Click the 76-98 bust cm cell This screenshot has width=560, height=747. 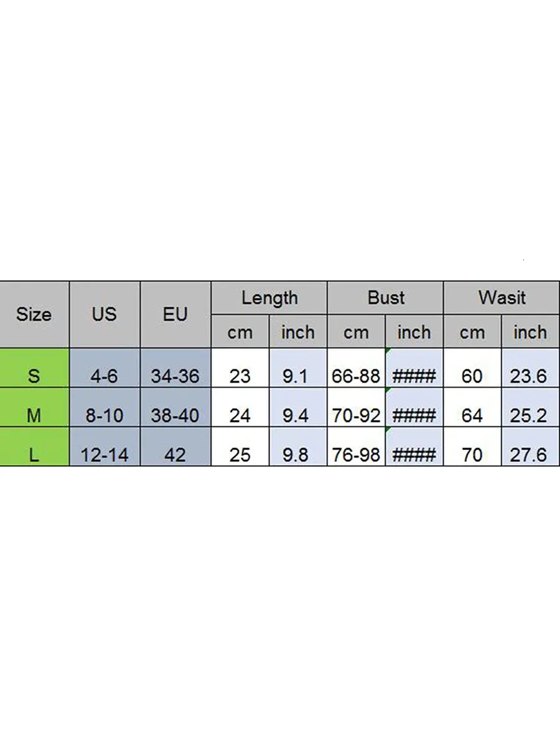pos(356,454)
